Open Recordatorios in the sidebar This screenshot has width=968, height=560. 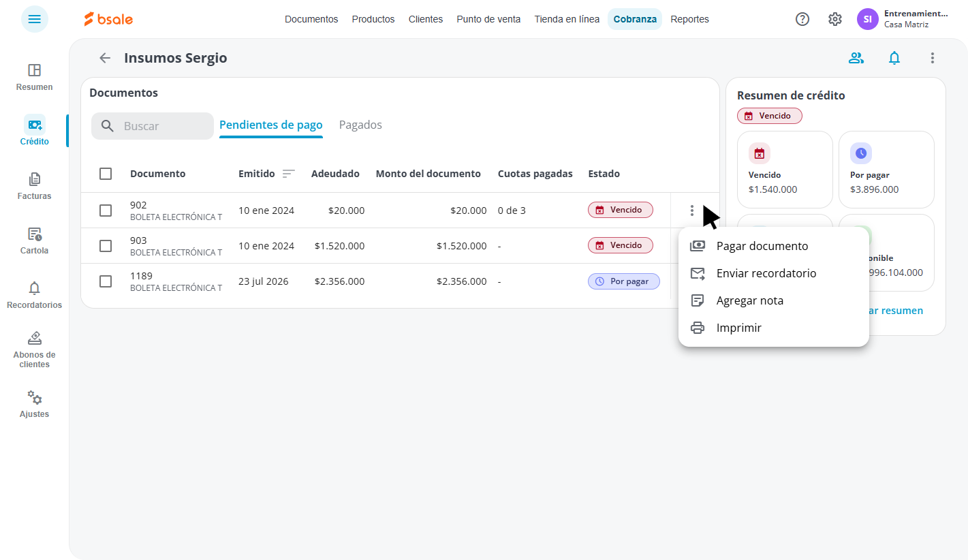pyautogui.click(x=35, y=295)
